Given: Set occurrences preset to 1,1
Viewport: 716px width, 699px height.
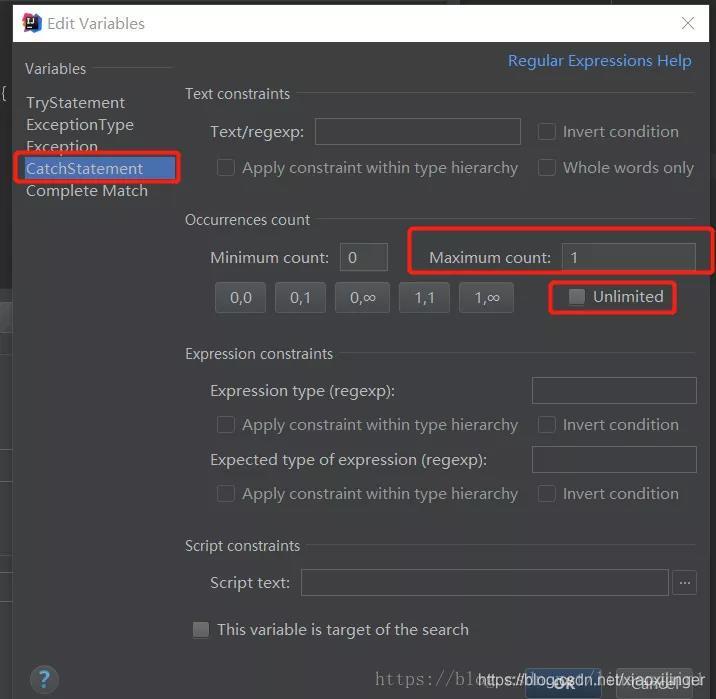Looking at the screenshot, I should [x=424, y=298].
